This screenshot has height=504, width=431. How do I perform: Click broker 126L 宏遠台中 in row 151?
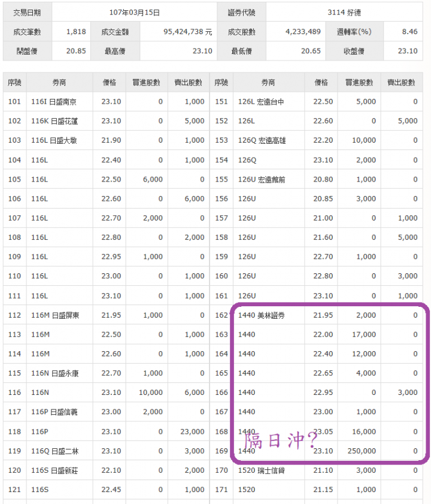pos(261,102)
